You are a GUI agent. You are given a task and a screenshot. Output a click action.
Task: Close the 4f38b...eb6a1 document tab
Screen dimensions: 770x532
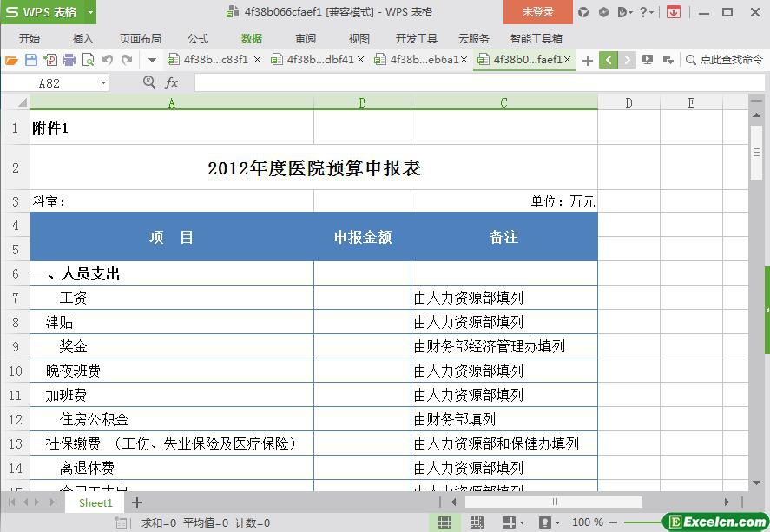click(x=464, y=60)
